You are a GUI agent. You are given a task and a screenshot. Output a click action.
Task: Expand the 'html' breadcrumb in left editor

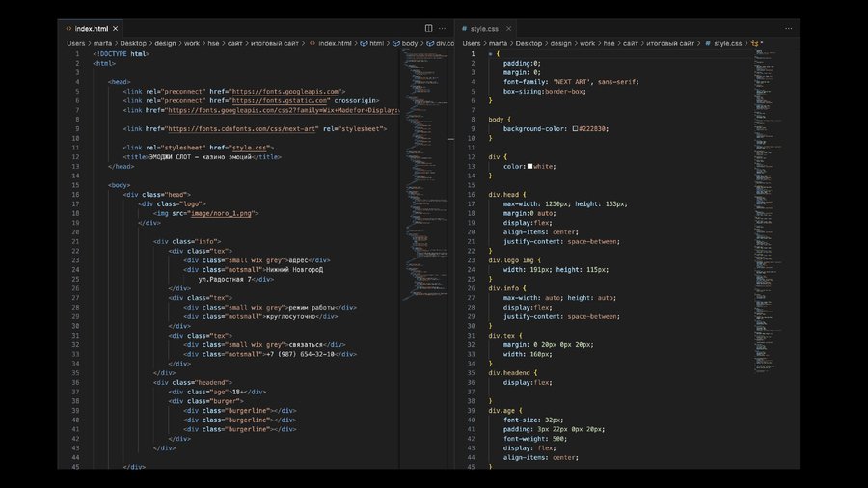(376, 43)
